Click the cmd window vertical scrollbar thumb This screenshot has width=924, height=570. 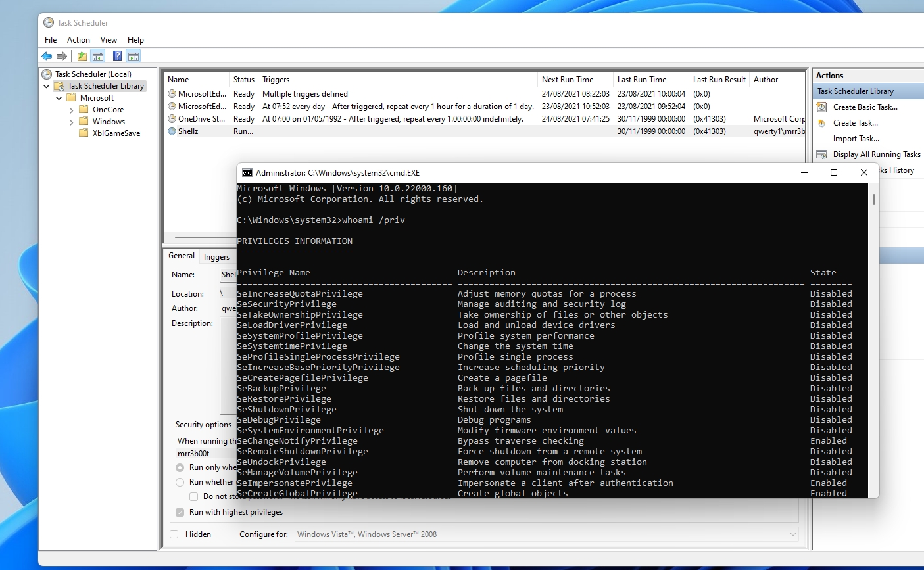point(873,199)
